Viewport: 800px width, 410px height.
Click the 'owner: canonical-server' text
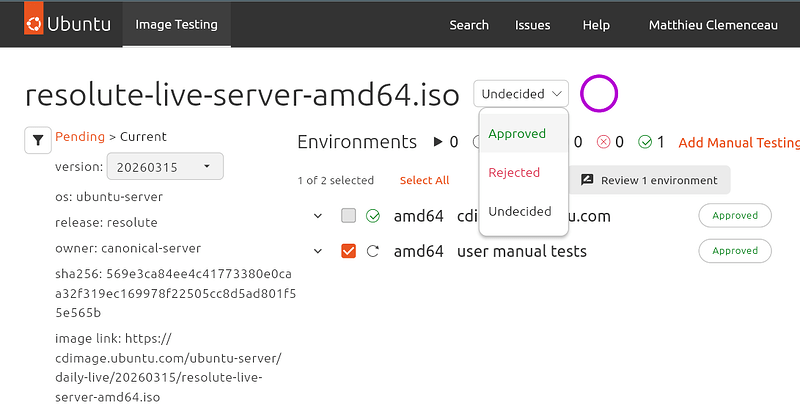point(128,248)
